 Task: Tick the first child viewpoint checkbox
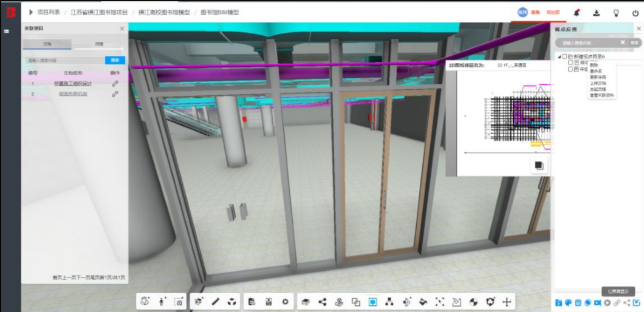(x=570, y=63)
